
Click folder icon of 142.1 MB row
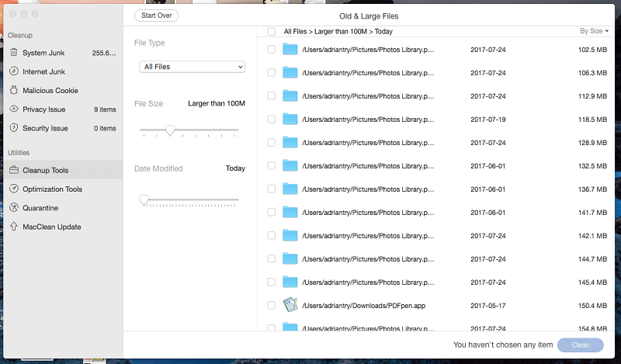pos(290,236)
